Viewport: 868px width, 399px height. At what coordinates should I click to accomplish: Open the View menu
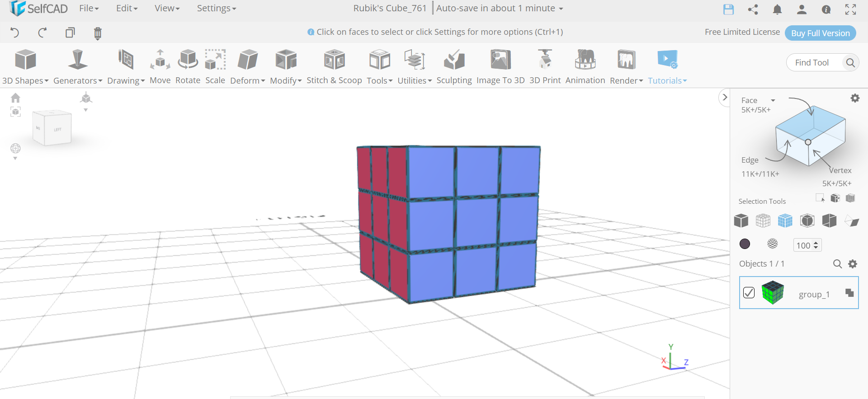coord(167,8)
